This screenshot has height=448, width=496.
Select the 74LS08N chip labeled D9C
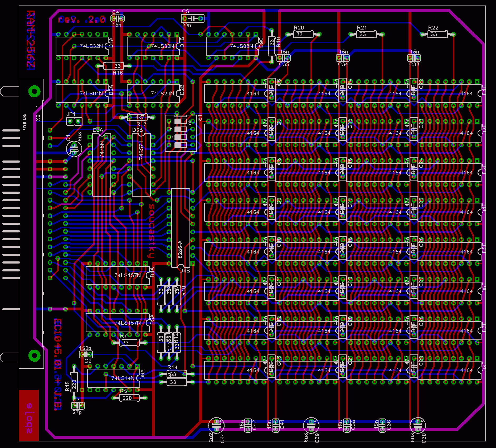click(232, 46)
